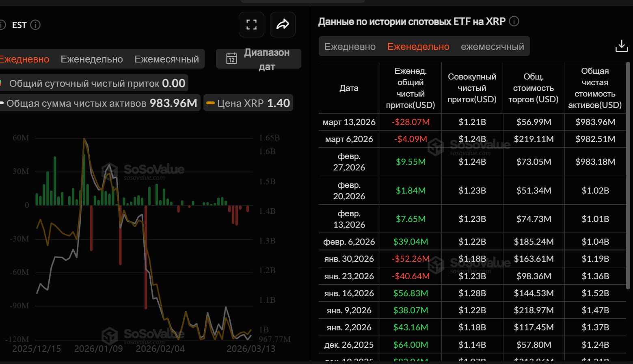Open the Диапазон дат date picker
The height and width of the screenshot is (364, 633).
259,59
